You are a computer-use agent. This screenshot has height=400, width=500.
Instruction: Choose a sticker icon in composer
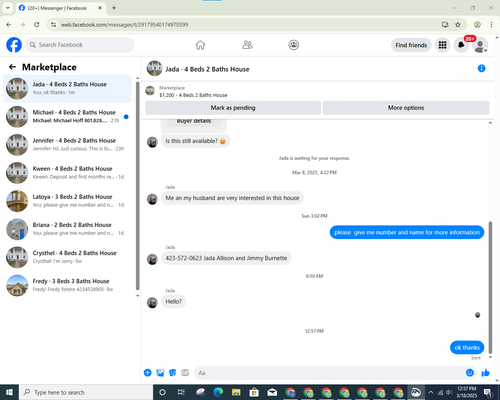(173, 373)
